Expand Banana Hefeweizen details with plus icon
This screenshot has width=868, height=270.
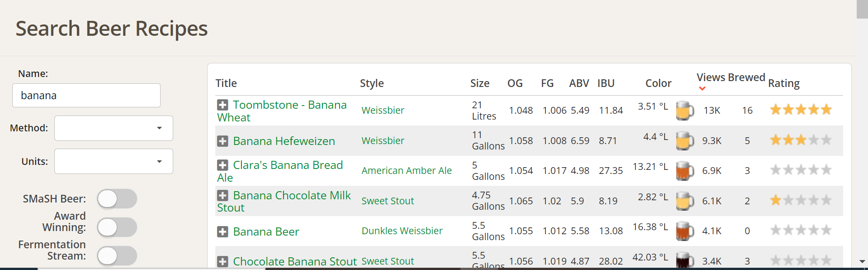coord(223,141)
